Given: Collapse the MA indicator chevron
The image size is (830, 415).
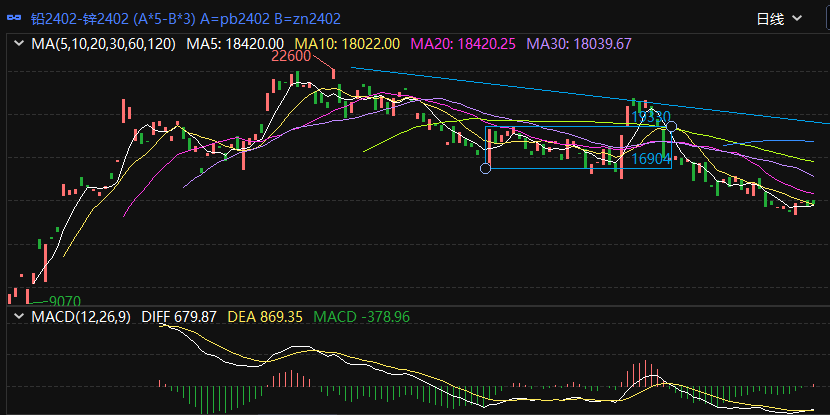Looking at the screenshot, I should 19,43.
